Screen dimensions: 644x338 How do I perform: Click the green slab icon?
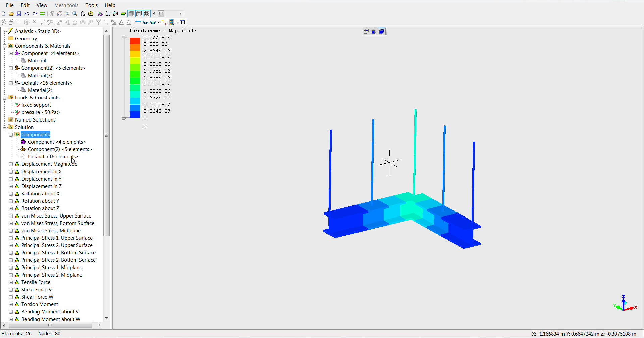[x=123, y=14]
